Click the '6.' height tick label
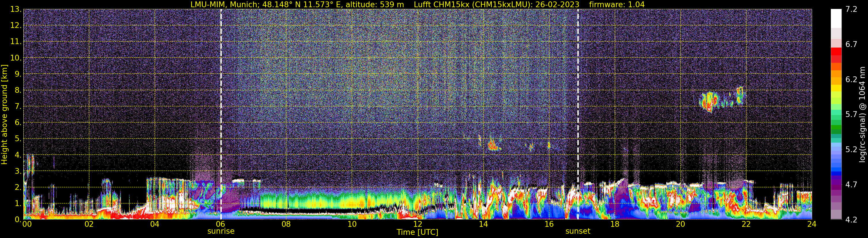 coord(18,122)
